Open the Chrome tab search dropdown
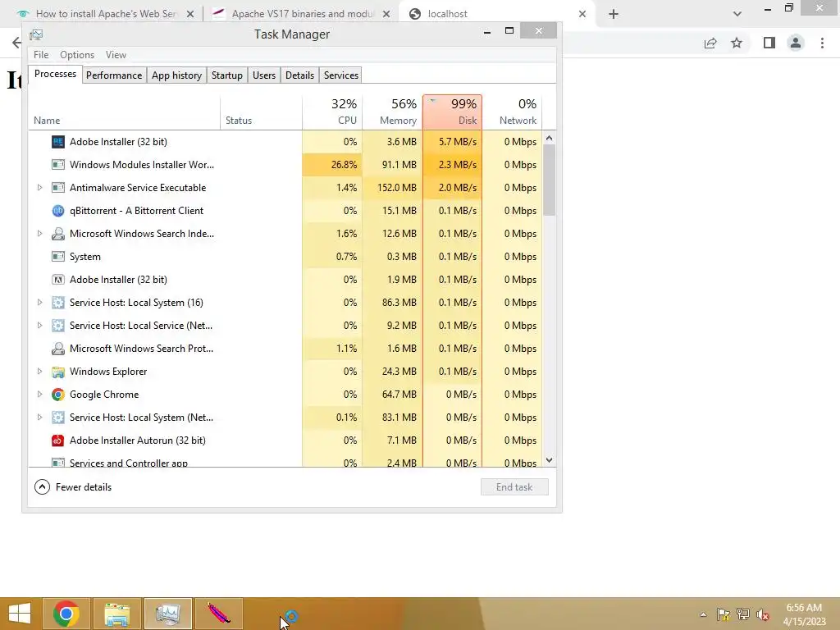The width and height of the screenshot is (840, 630). (x=737, y=14)
